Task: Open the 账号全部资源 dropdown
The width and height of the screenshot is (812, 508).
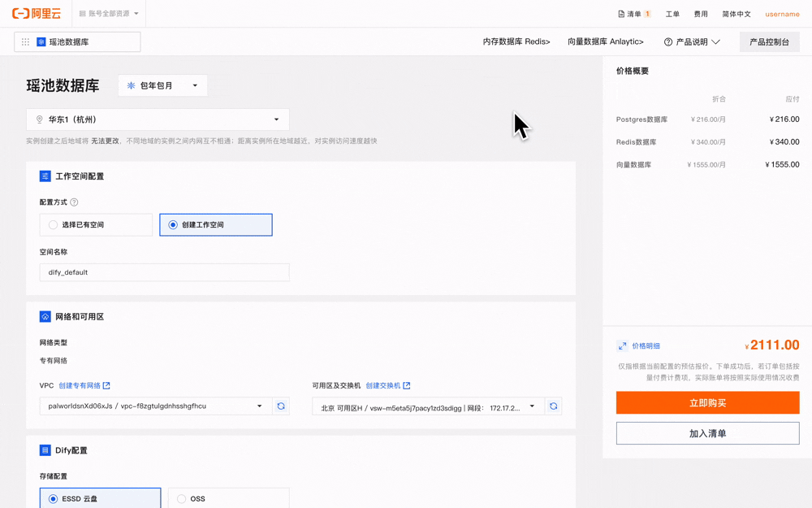Action: [x=109, y=14]
